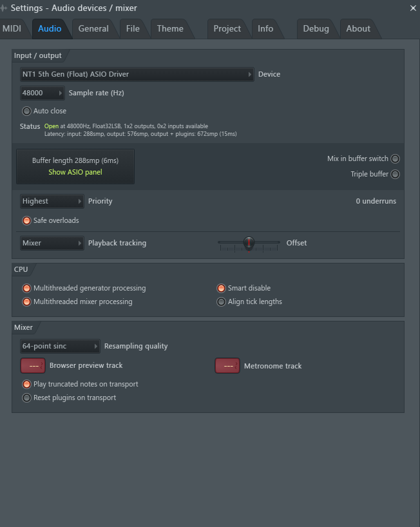
Task: Open the Resampling quality dropdown
Action: coord(60,346)
